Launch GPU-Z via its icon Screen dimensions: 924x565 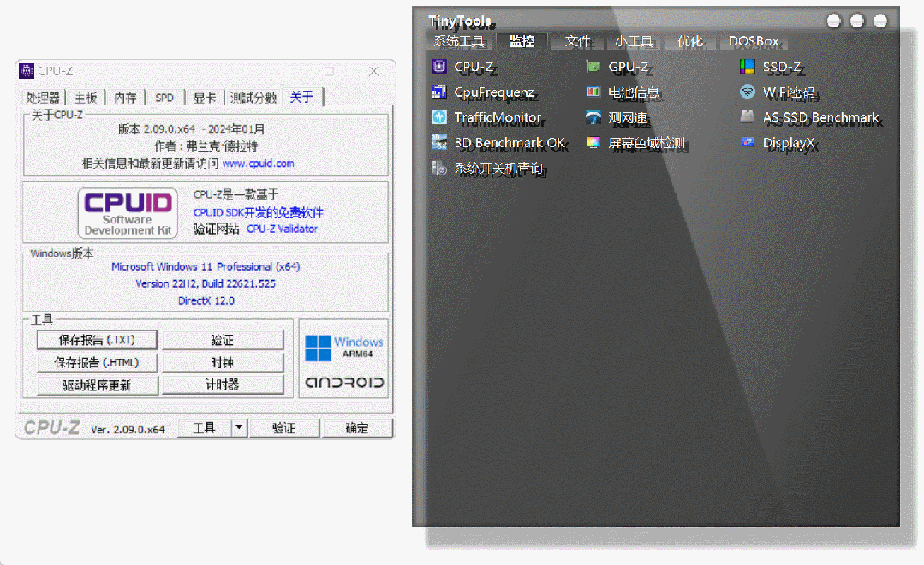coord(593,67)
